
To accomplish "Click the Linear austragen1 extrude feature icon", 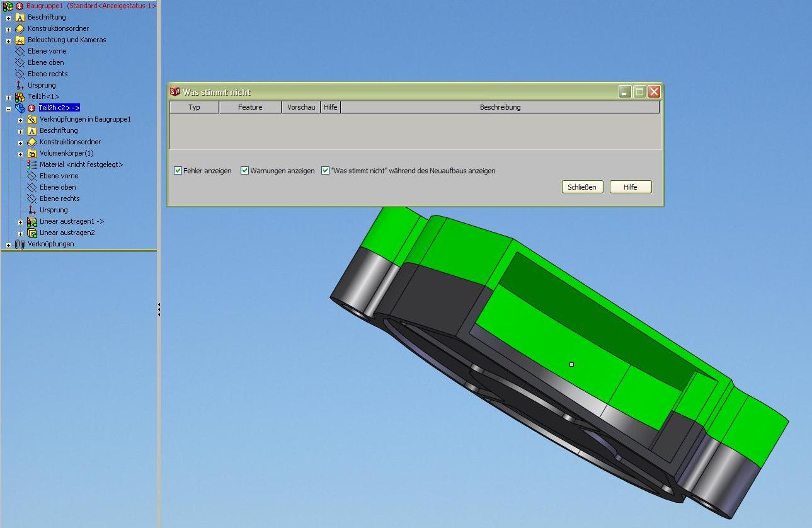I will 32,221.
